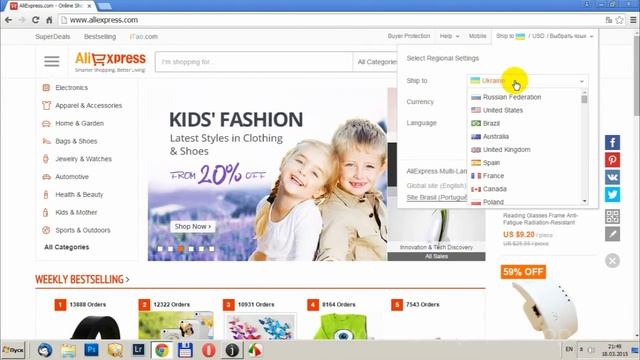Open the Mobile link

(x=478, y=36)
